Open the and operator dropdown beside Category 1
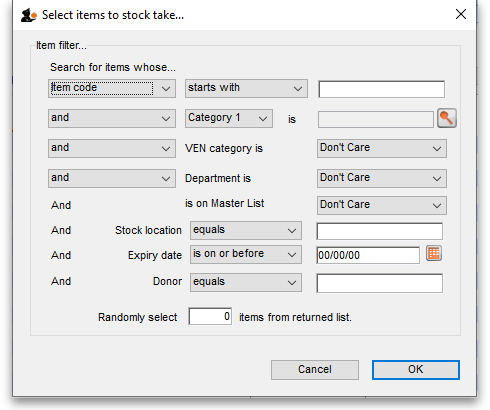 pyautogui.click(x=112, y=118)
